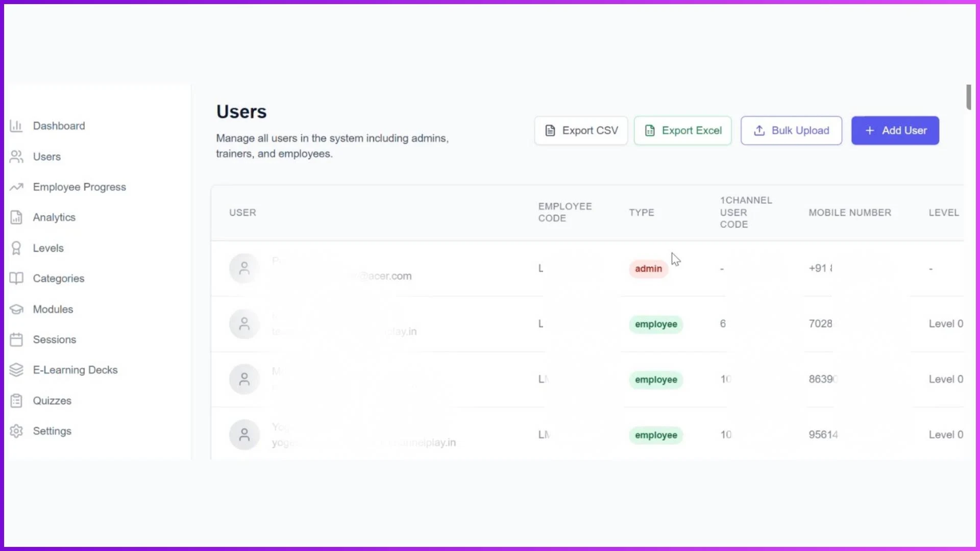The height and width of the screenshot is (551, 980).
Task: Open the Quizzes clipboard icon
Action: [x=16, y=400]
